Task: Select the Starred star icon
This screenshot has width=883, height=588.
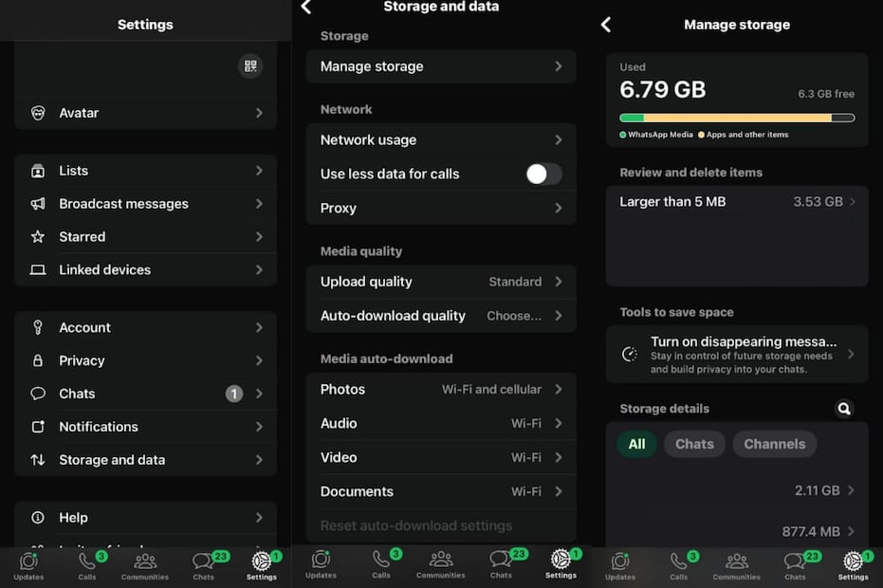Action: click(x=38, y=237)
